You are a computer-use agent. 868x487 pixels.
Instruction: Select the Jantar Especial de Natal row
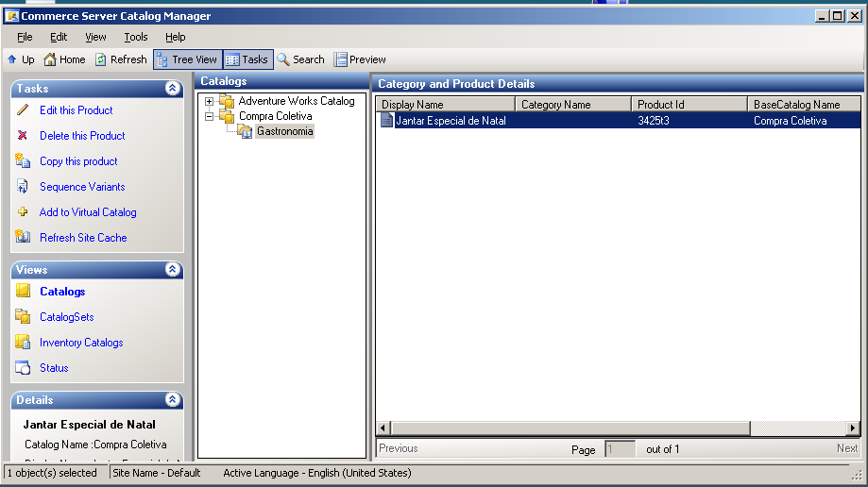click(619, 121)
